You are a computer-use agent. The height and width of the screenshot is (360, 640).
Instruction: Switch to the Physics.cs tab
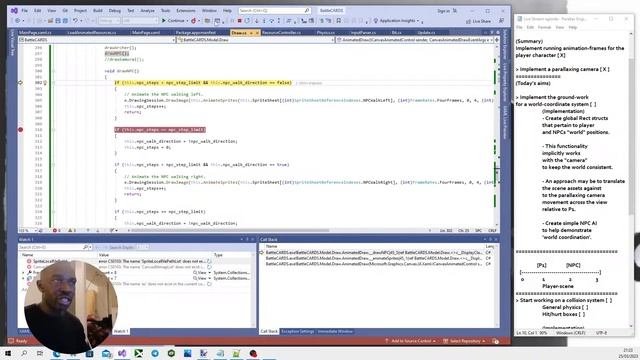(x=326, y=33)
